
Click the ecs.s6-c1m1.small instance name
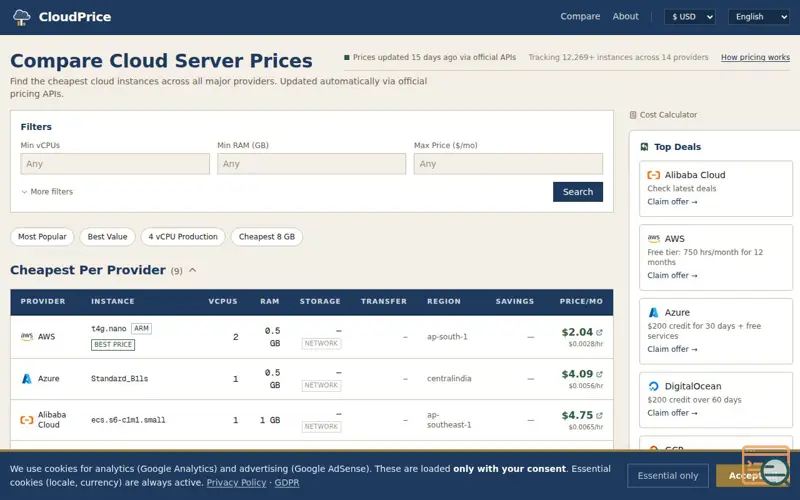point(128,420)
